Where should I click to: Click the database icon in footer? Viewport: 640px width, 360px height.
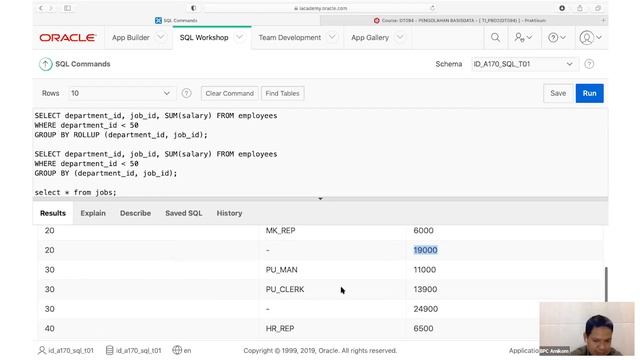click(x=109, y=351)
